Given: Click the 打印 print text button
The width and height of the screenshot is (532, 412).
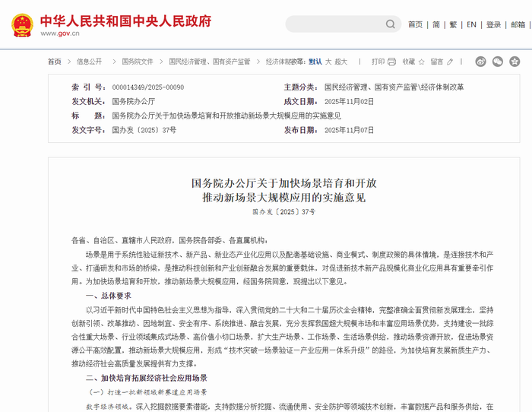Looking at the screenshot, I should click(378, 62).
